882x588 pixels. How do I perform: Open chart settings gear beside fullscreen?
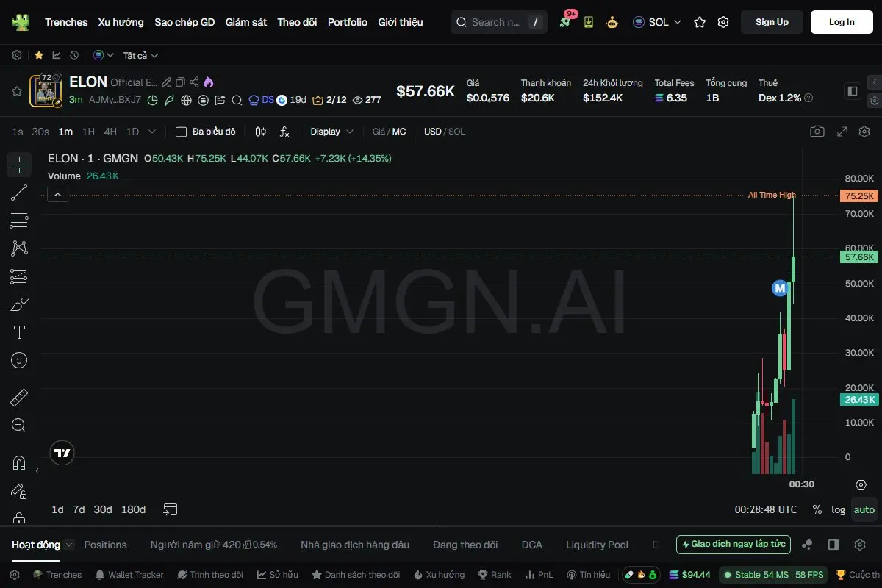pos(864,132)
